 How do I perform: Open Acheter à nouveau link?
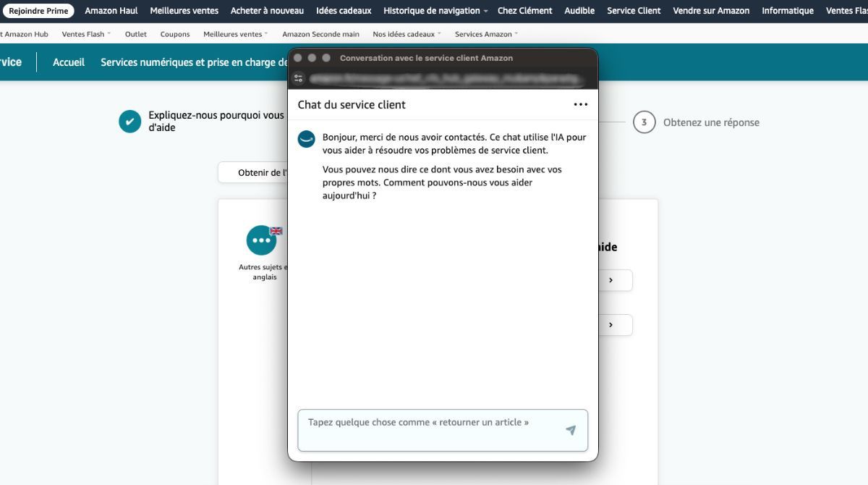point(267,11)
